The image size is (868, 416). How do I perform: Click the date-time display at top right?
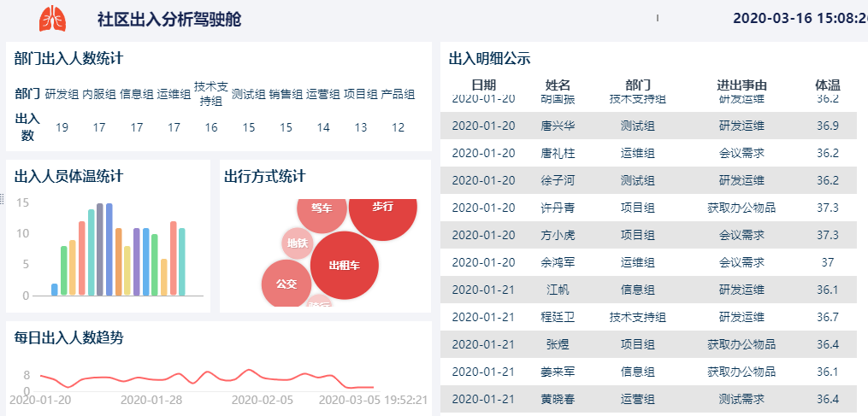[800, 18]
